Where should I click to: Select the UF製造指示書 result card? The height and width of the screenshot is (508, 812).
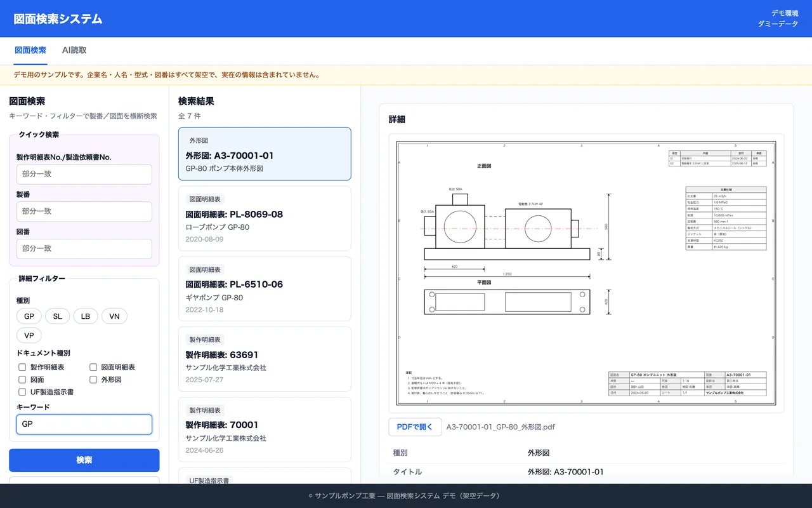pyautogui.click(x=265, y=476)
